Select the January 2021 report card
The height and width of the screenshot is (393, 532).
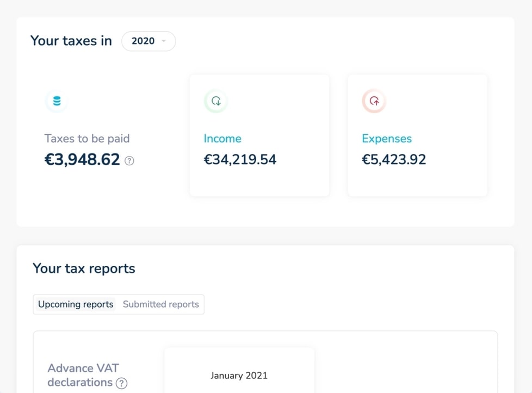point(239,375)
